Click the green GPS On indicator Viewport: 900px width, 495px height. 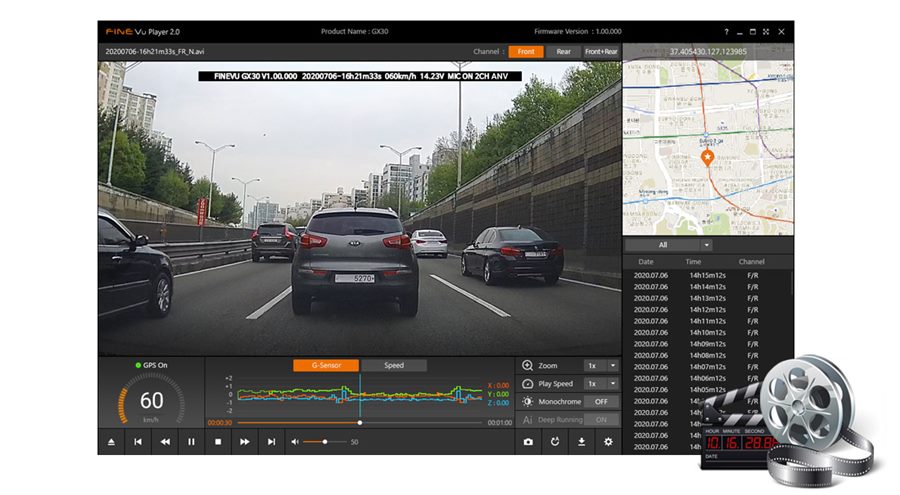tap(138, 365)
